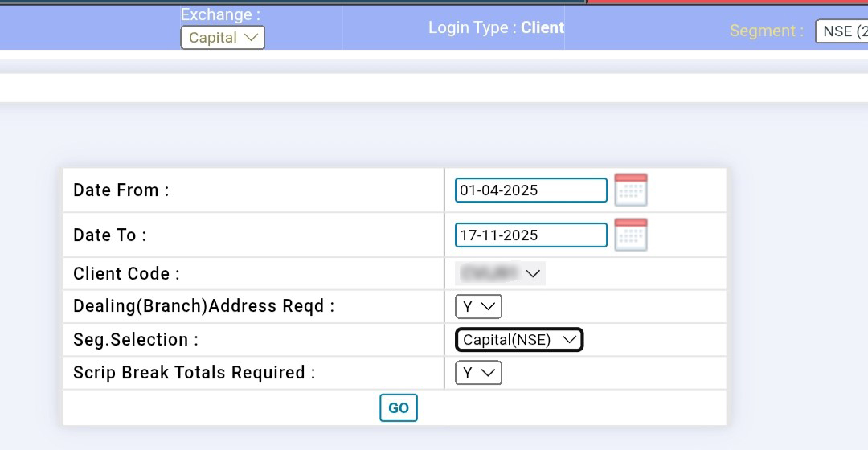Click the Date To label
This screenshot has height=450, width=868.
tap(110, 235)
